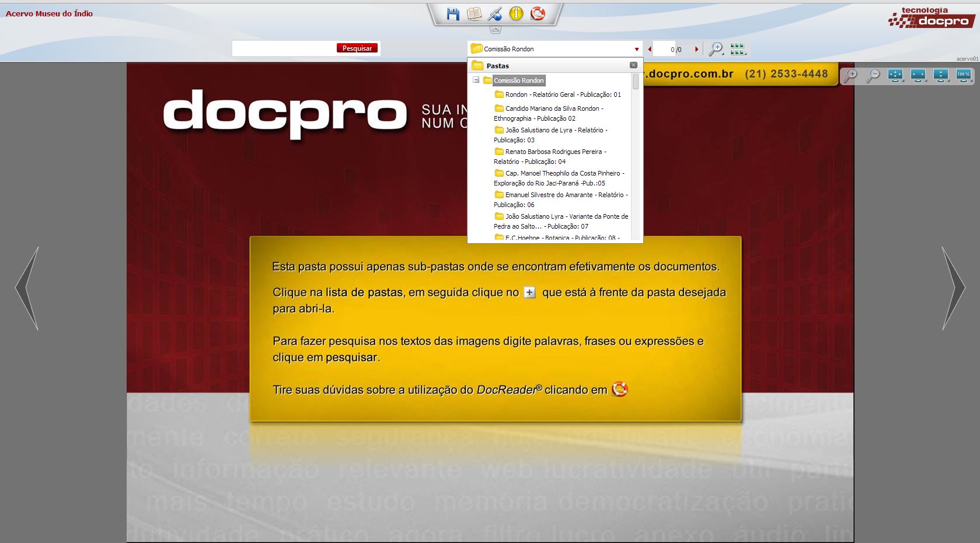This screenshot has height=543, width=980.
Task: Open Candido Mariano da Silva Rondon Ethnographia folder
Action: (x=549, y=113)
